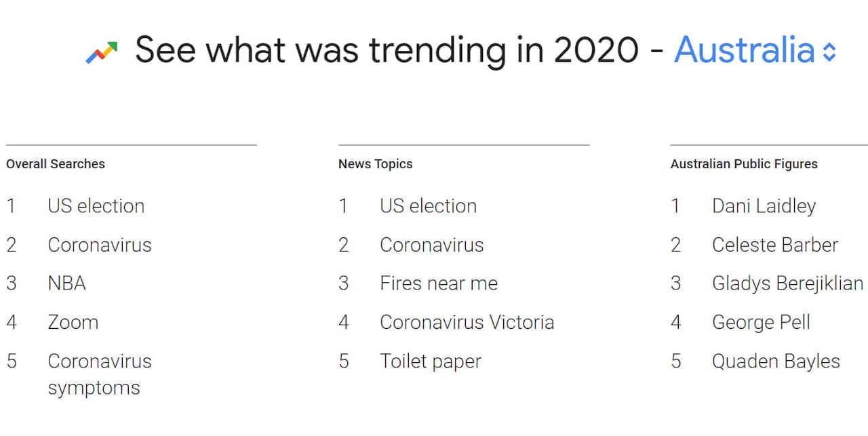Screen dimensions: 868x436
Task: Select Zoom from Overall Searches
Action: coord(72,323)
